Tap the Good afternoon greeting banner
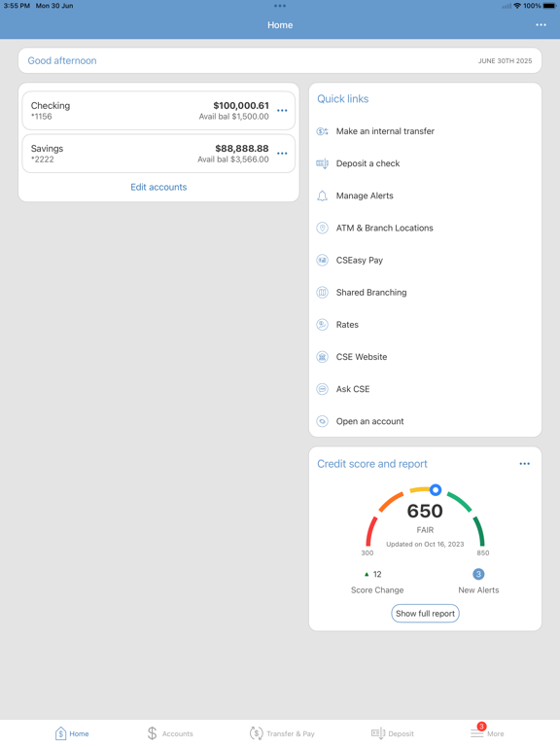 280,60
